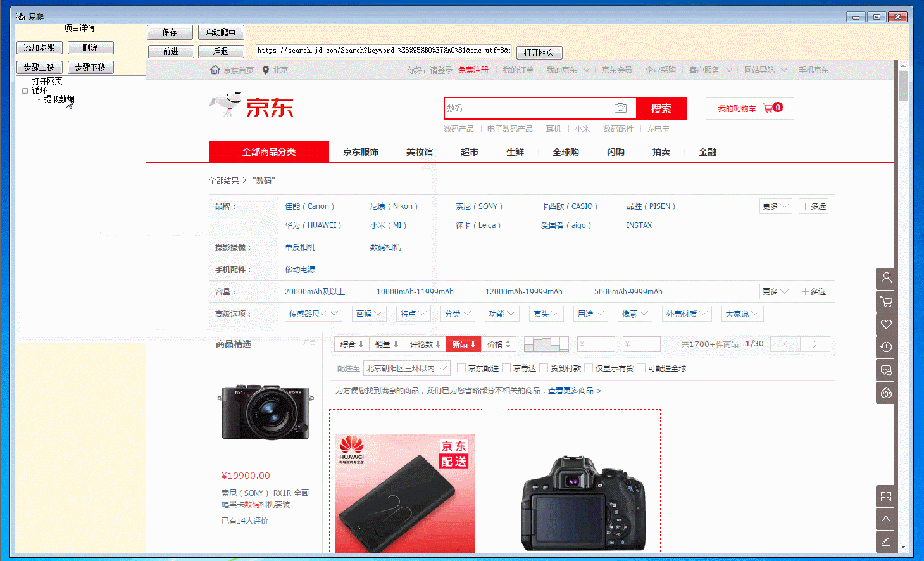Collapse the 循环 tree node
Screen dimensions: 924x561
(25, 91)
